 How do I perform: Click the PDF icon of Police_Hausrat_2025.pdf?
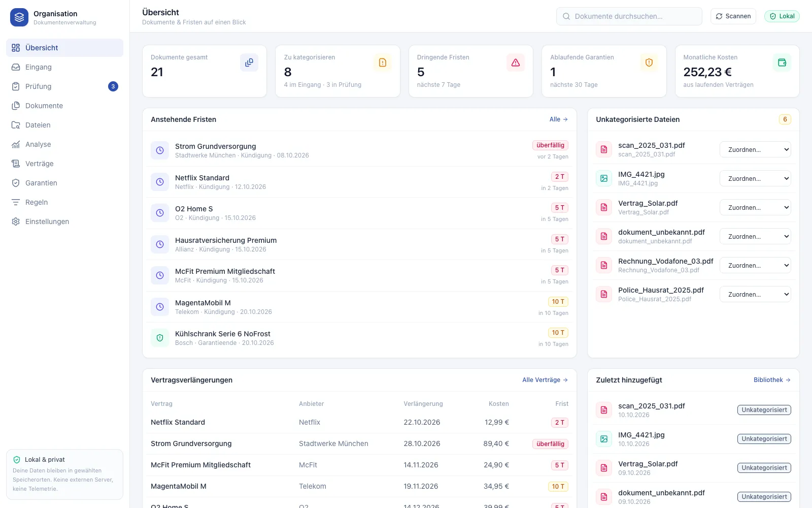tap(604, 294)
